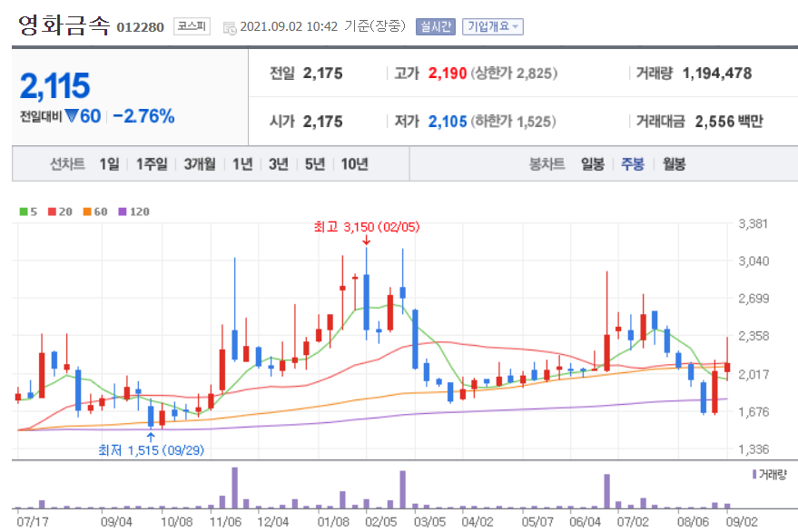Click the tallest volume bar below the chart
Screen dimensions: 798x532
pyautogui.click(x=237, y=486)
